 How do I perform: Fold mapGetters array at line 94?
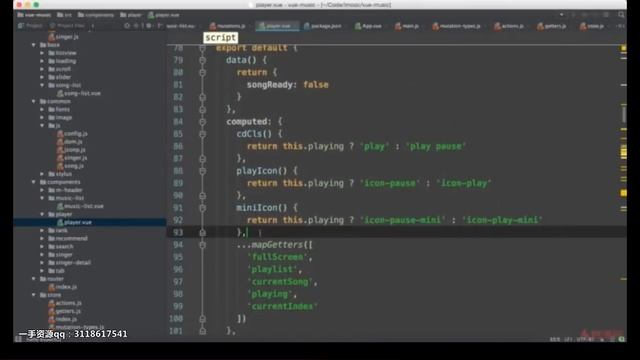(x=202, y=245)
